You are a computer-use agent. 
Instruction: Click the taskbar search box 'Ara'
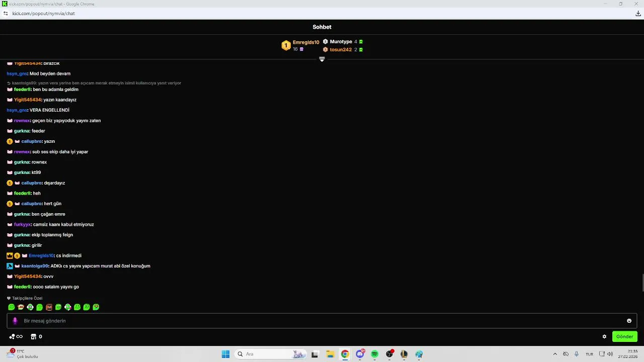point(271,354)
